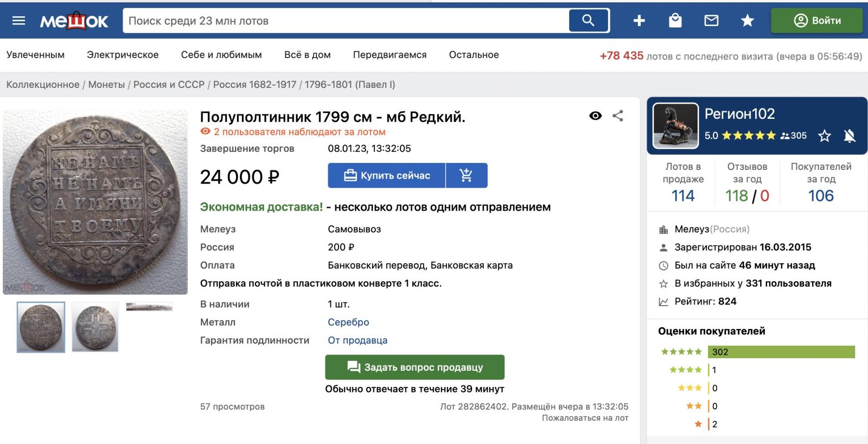Image resolution: width=868 pixels, height=444 pixels.
Task: Open the shopping bag icon
Action: 675,21
